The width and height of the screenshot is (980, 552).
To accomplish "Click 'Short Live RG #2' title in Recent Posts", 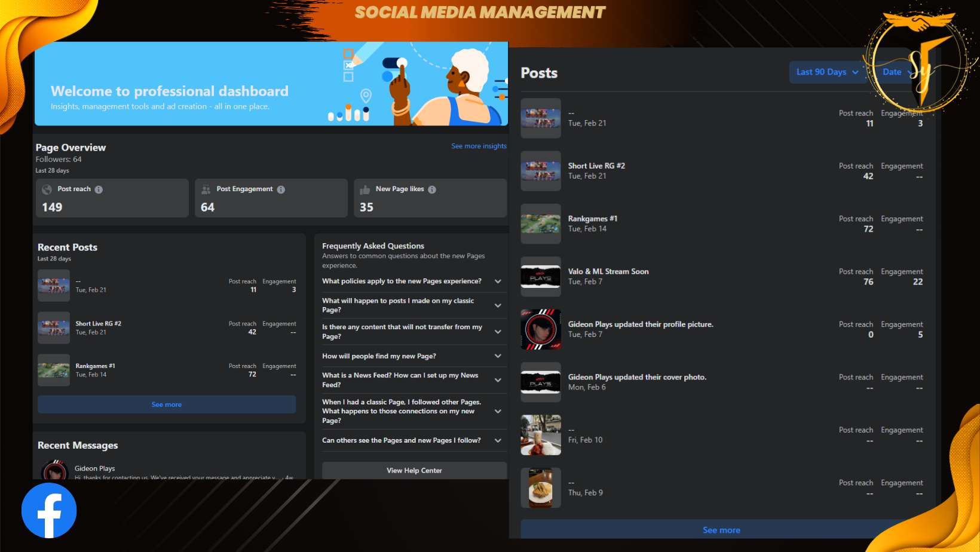I will point(98,324).
